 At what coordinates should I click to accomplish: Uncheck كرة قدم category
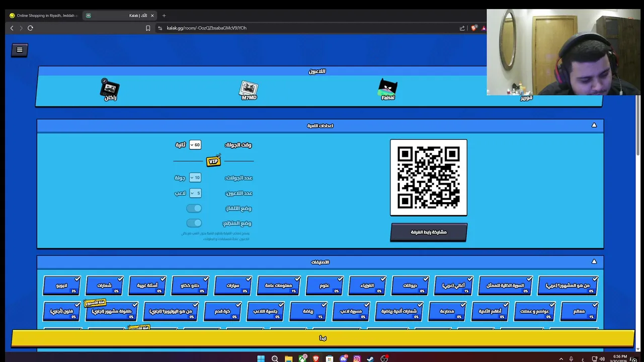222,311
